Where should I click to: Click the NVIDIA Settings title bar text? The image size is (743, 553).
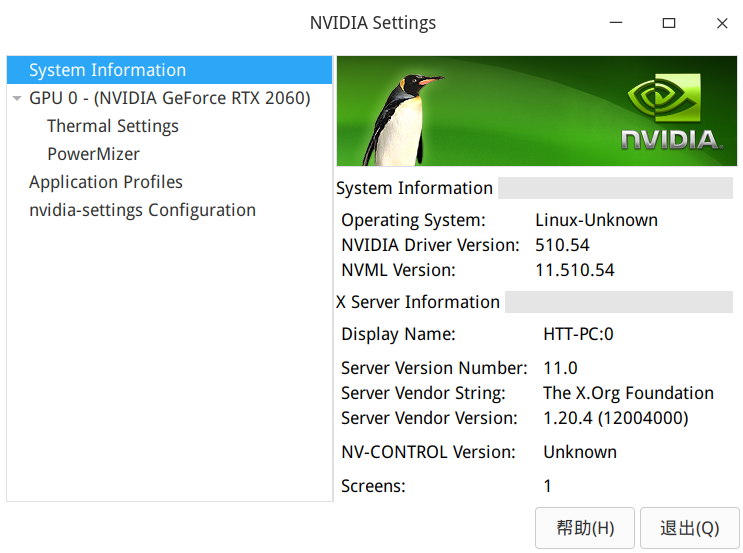point(373,23)
